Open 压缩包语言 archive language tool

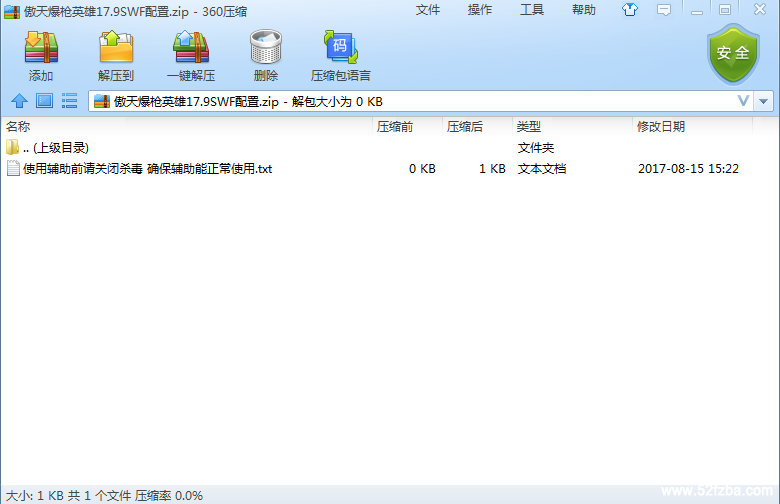pos(340,56)
